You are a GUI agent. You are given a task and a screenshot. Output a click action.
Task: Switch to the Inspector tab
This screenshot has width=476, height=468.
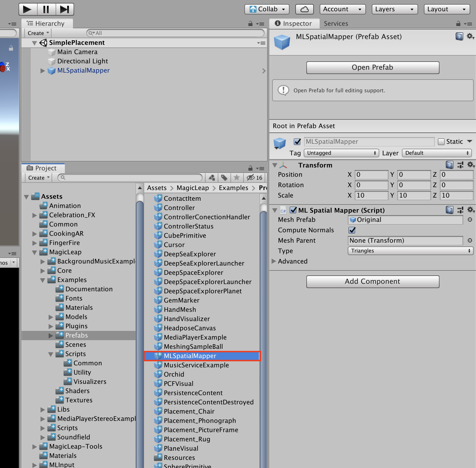294,23
